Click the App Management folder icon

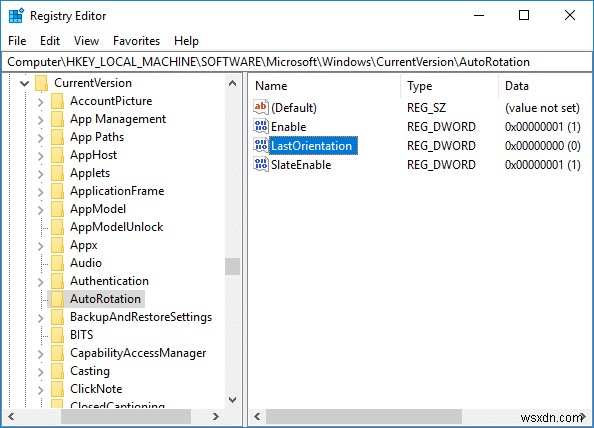point(57,119)
